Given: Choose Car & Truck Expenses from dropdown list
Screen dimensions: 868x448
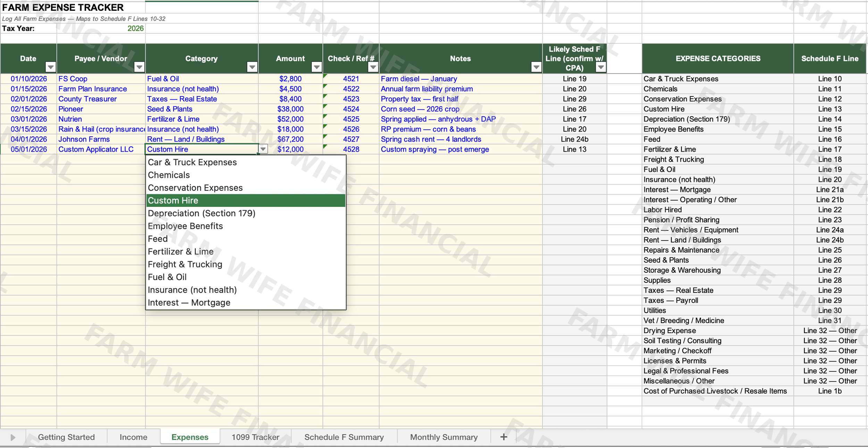Looking at the screenshot, I should point(246,162).
